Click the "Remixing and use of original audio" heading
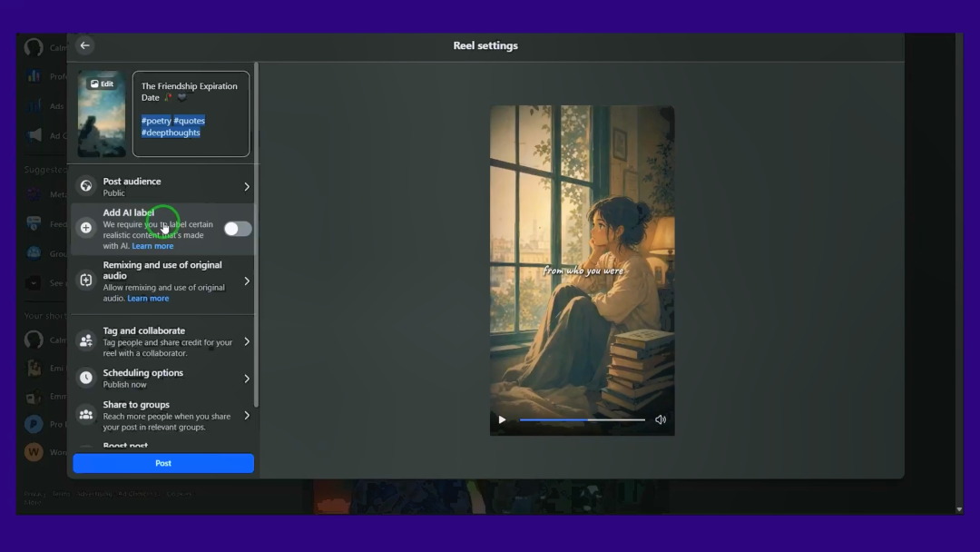The width and height of the screenshot is (980, 552). point(162,270)
